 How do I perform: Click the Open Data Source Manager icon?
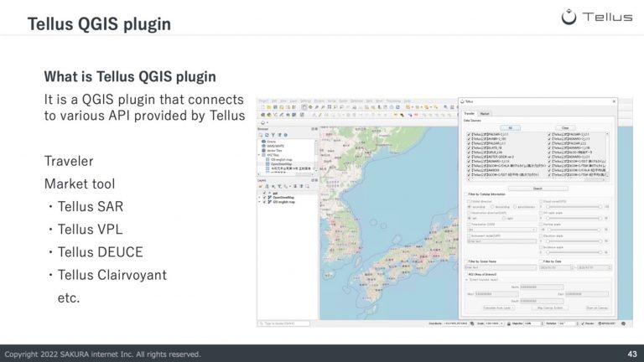point(262,115)
